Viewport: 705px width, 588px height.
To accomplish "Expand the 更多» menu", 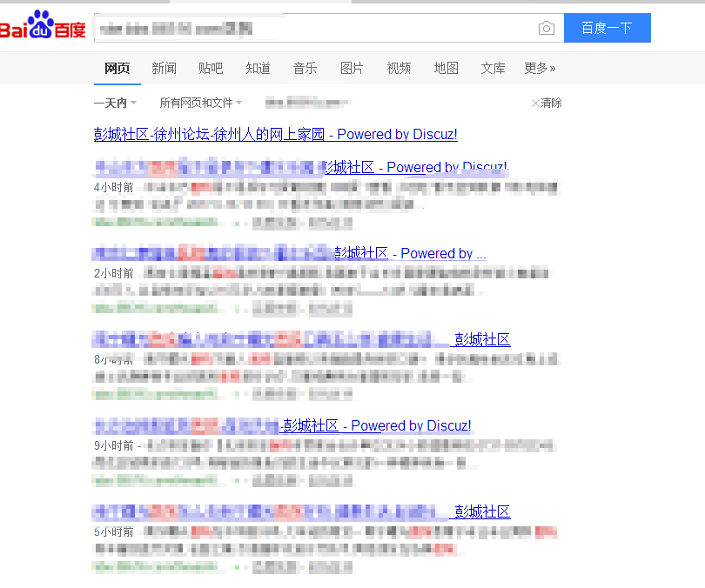I will click(x=540, y=68).
